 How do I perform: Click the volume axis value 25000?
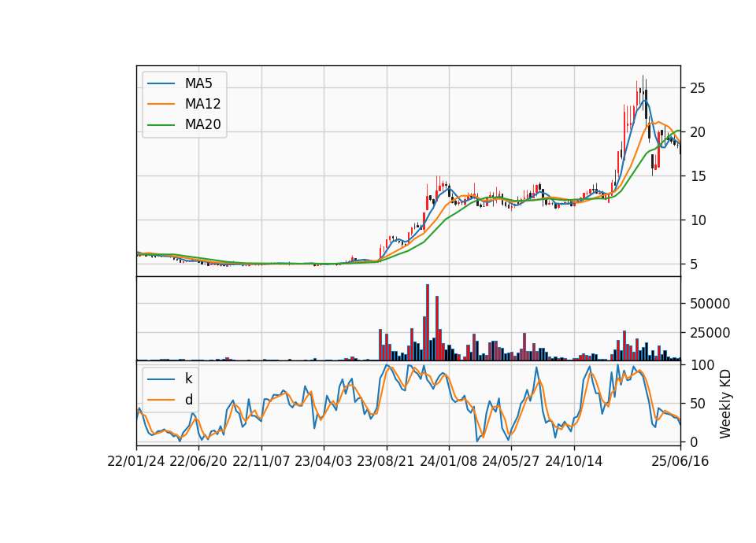(x=710, y=333)
